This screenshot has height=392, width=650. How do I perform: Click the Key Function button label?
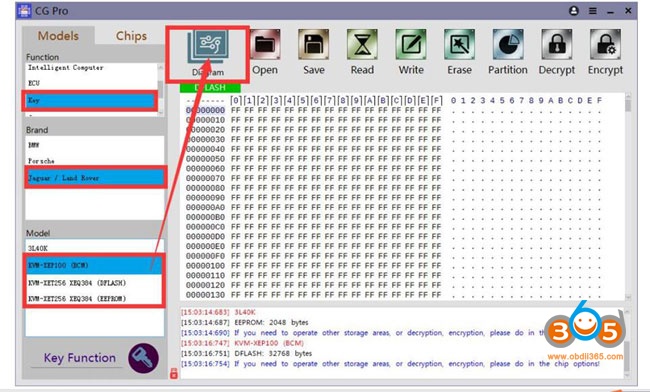(x=80, y=358)
